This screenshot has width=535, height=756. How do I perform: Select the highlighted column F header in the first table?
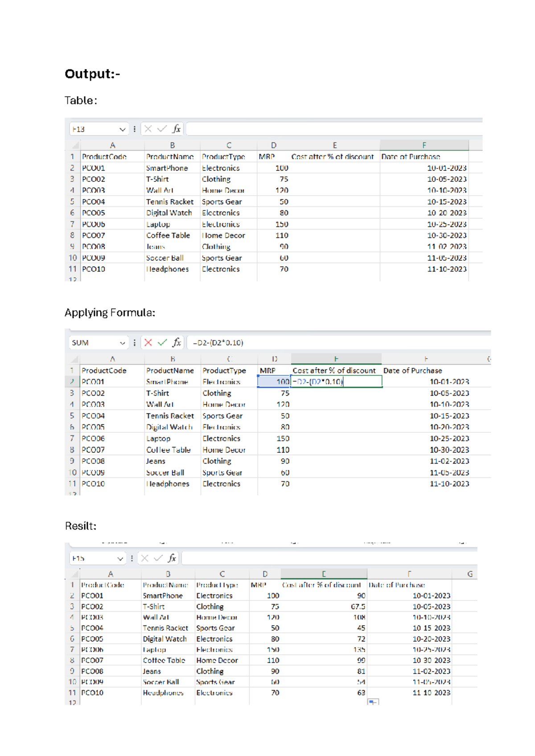click(x=424, y=145)
